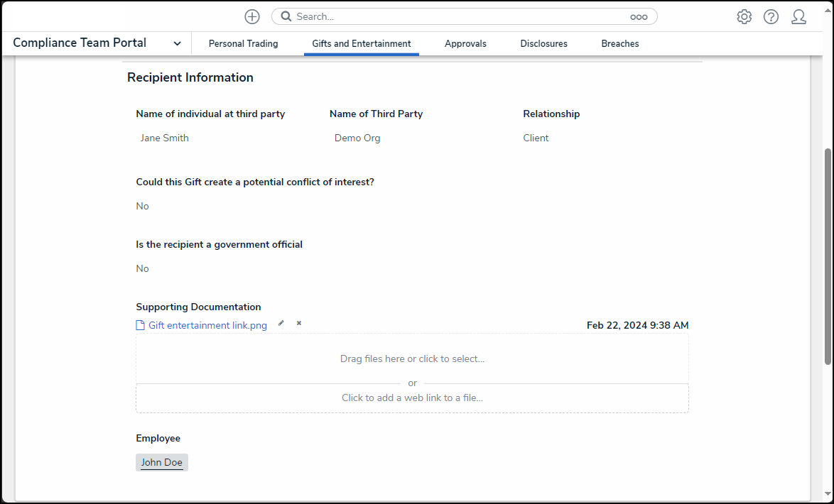Go to the Breaches tab
Image resolution: width=834 pixels, height=504 pixels.
click(x=619, y=43)
